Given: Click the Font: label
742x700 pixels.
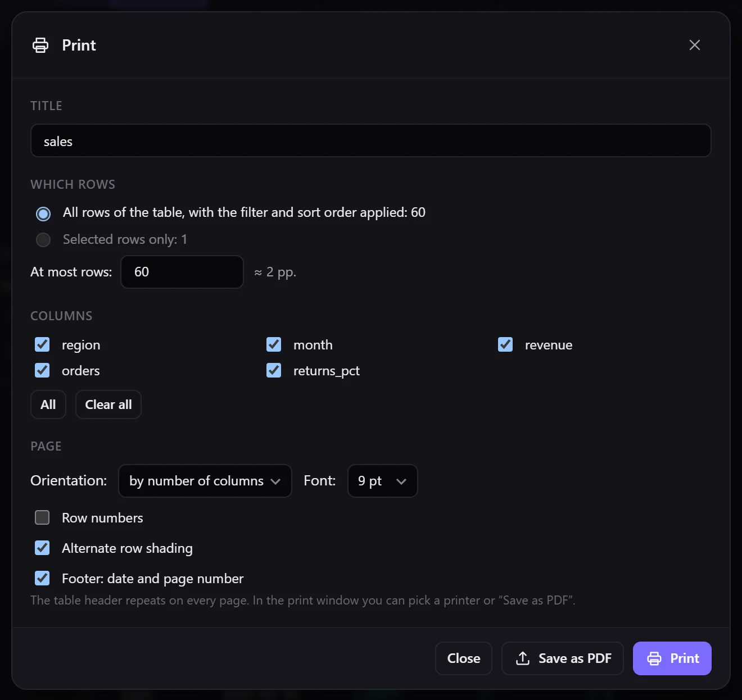Looking at the screenshot, I should (320, 481).
